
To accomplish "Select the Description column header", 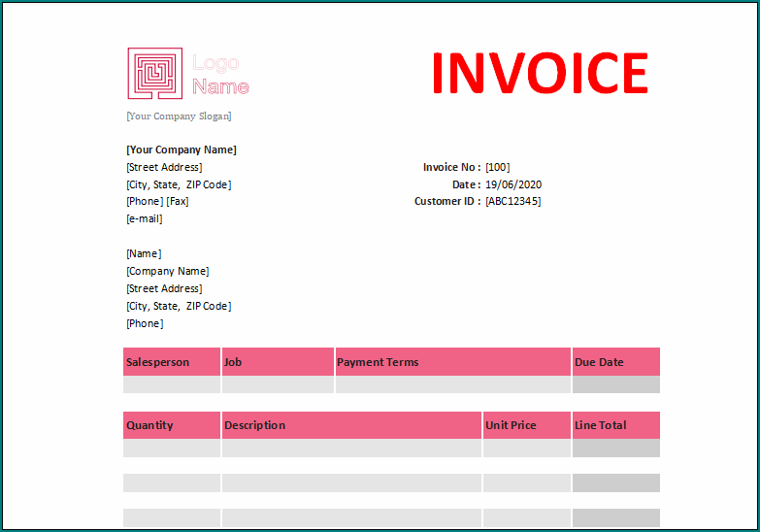I will (352, 425).
